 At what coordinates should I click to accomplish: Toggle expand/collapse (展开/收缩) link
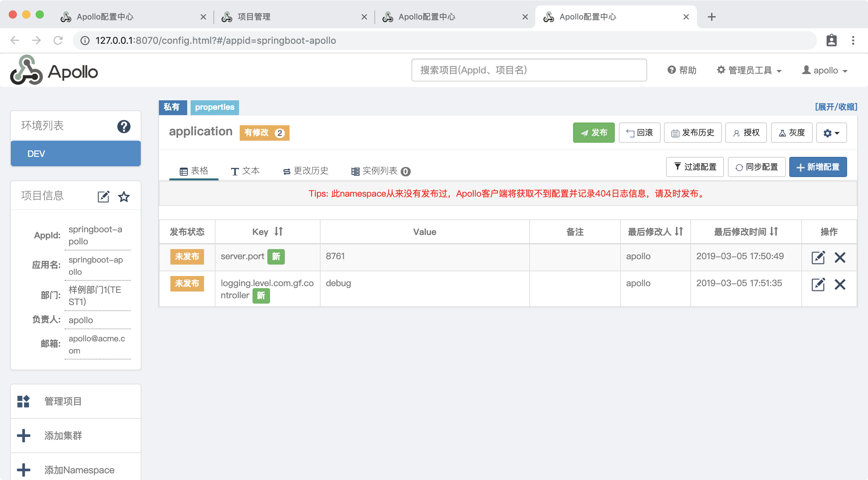pyautogui.click(x=836, y=107)
